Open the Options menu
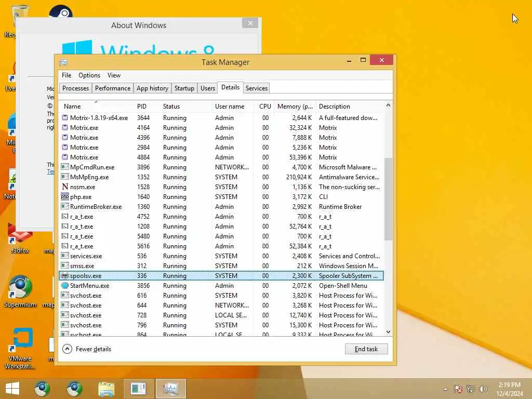Screen dimensions: 532x399 (x=89, y=75)
